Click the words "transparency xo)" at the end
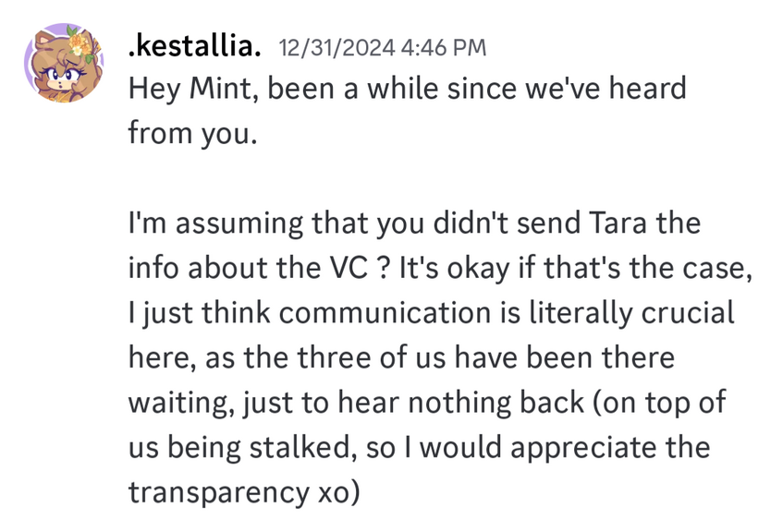 (x=242, y=490)
